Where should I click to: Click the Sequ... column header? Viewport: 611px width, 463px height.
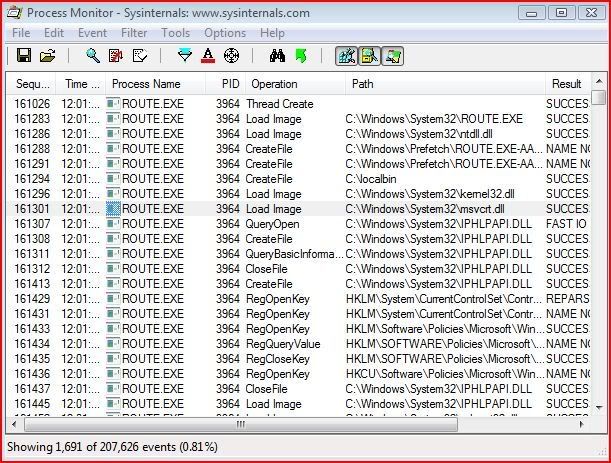tap(31, 84)
